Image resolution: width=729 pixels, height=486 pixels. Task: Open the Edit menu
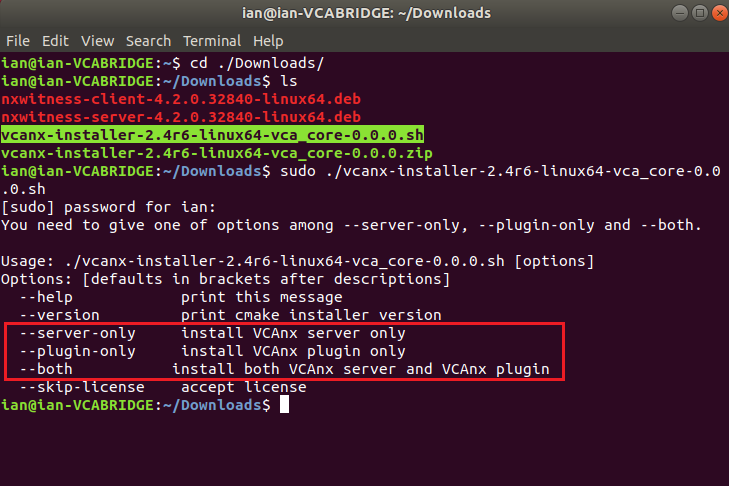point(55,41)
